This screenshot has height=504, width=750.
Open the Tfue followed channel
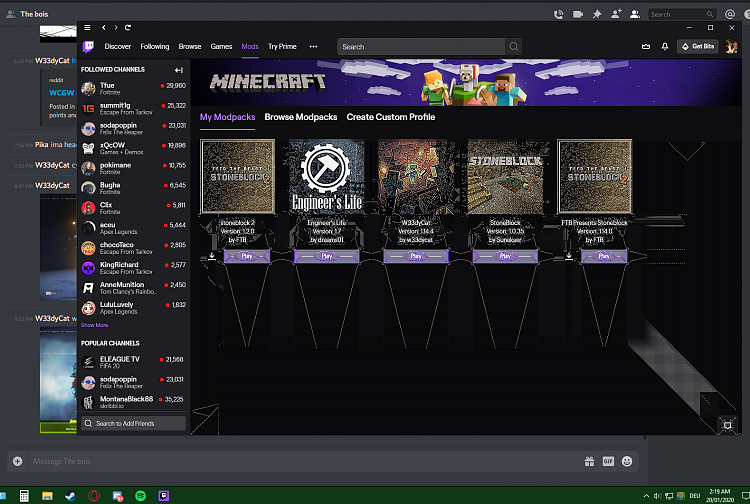[133, 88]
